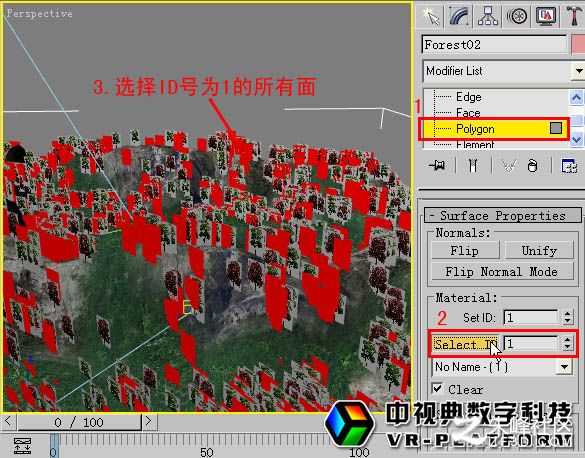The height and width of the screenshot is (458, 585).
Task: Switch to the Modify panel tab
Action: pos(460,16)
